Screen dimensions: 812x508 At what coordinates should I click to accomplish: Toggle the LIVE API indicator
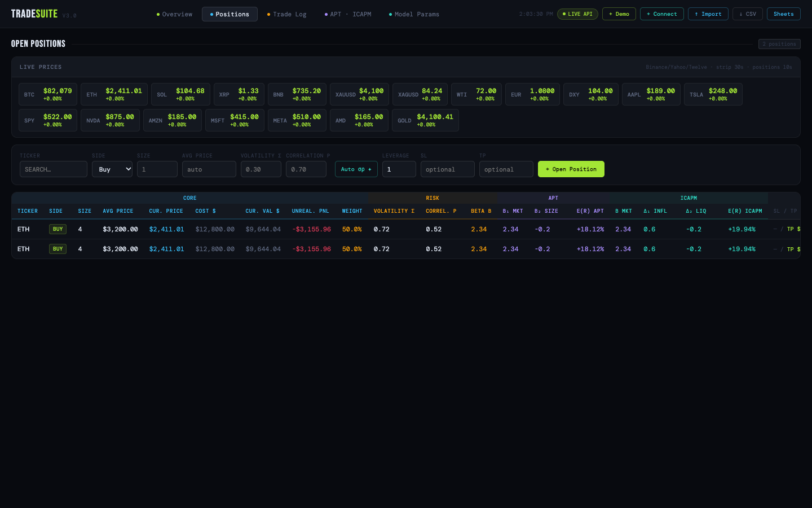tap(577, 14)
